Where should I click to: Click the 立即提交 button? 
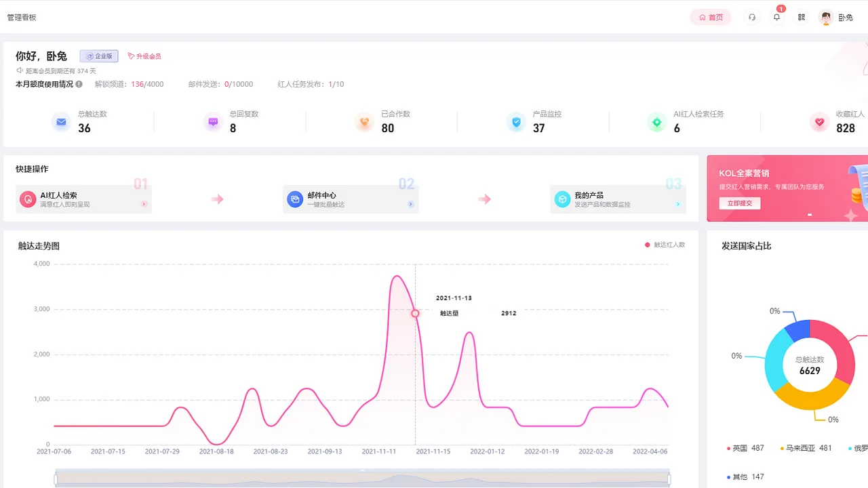740,203
